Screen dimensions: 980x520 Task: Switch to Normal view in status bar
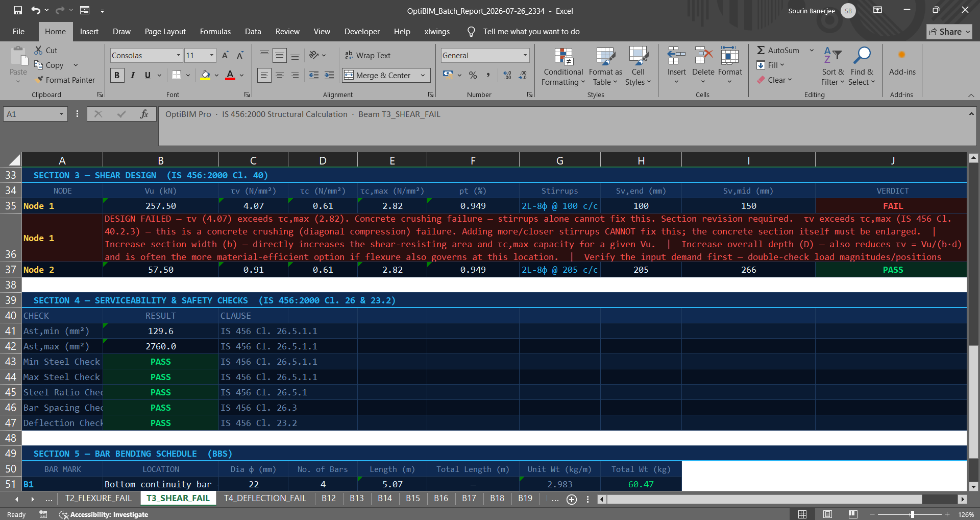[802, 514]
